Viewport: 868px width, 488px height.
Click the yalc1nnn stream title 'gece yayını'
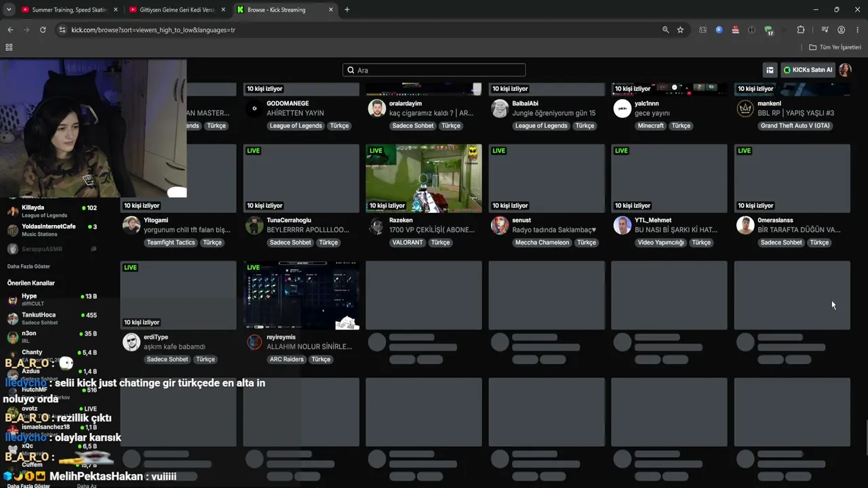[652, 113]
